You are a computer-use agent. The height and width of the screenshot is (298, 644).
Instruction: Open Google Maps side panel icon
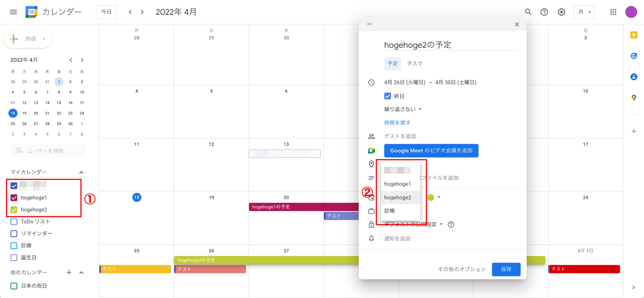point(633,98)
